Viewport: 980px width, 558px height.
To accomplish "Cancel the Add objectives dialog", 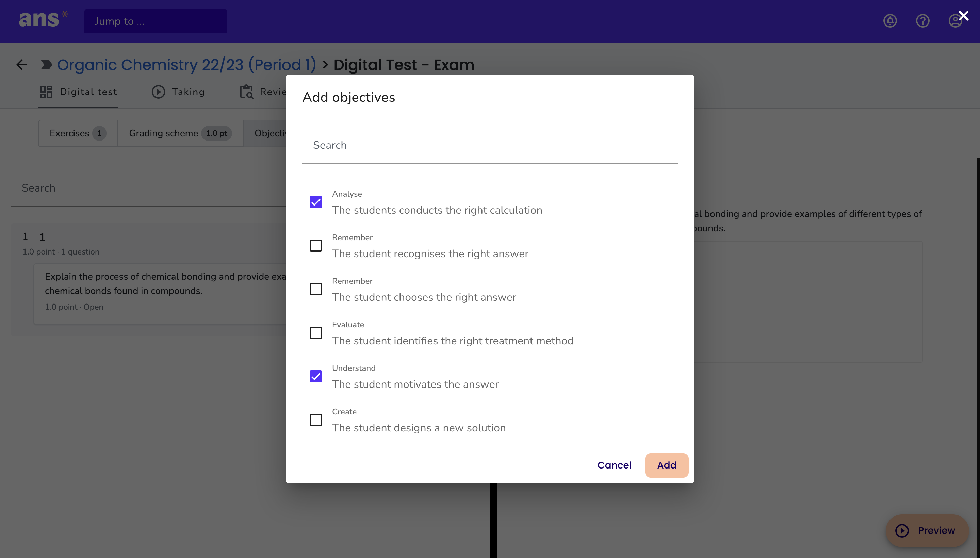I will click(614, 465).
